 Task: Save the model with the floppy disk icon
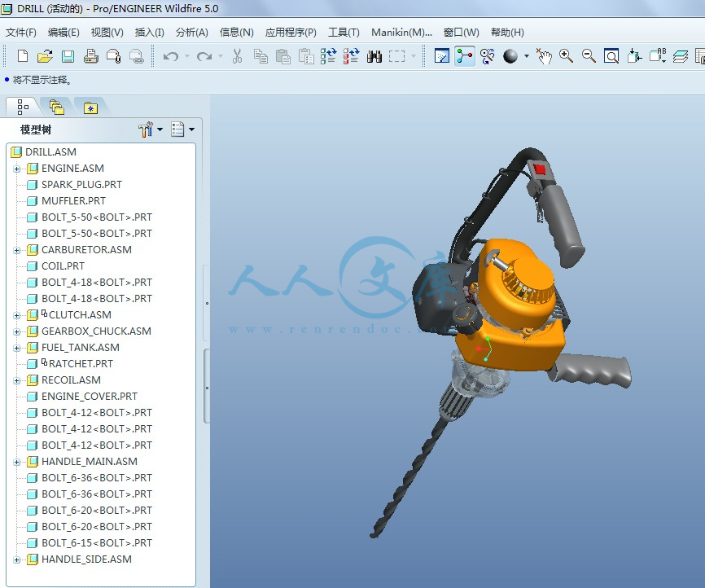point(68,56)
